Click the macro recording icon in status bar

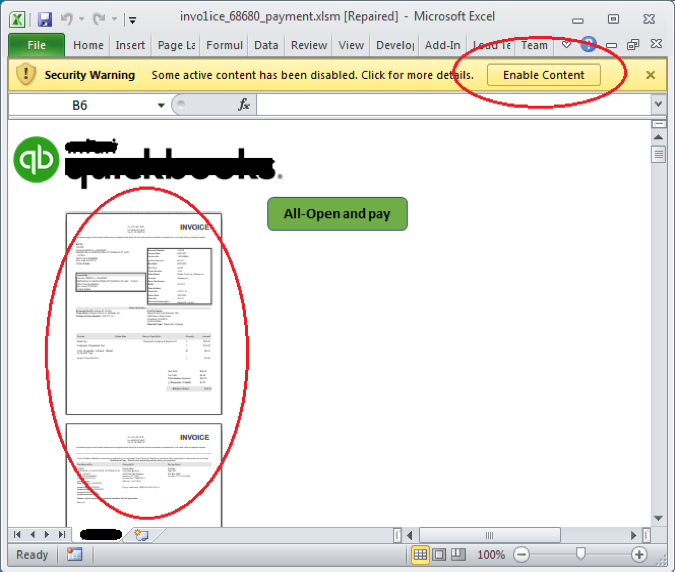click(x=74, y=555)
